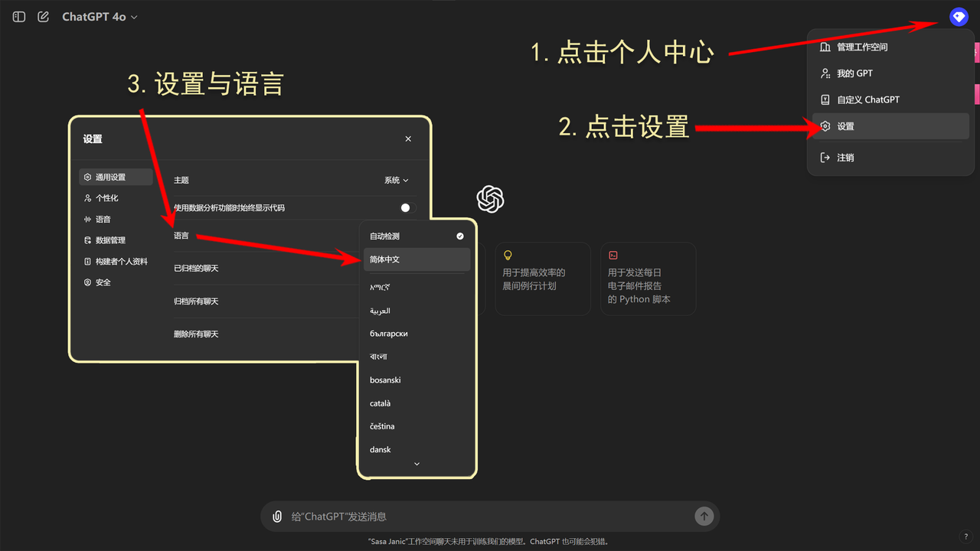Select বাংলা language option
Image resolution: width=980 pixels, height=551 pixels.
(x=417, y=357)
